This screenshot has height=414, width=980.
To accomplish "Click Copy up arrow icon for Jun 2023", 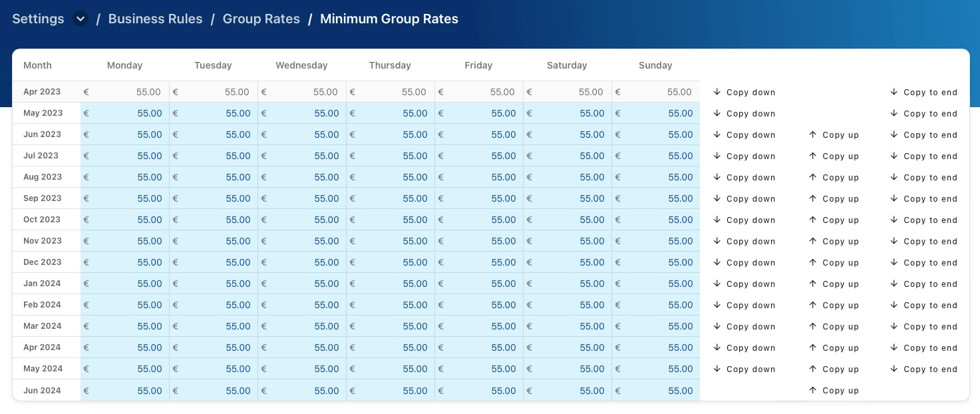I will (x=813, y=134).
